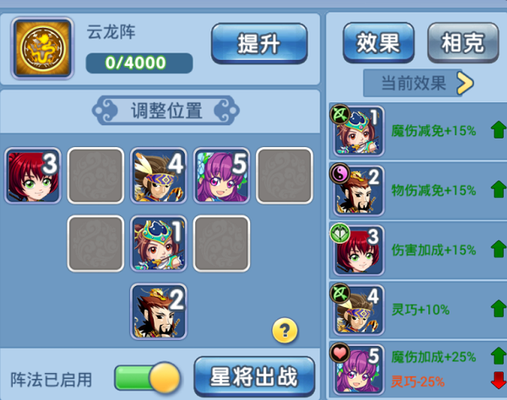This screenshot has width=507, height=400.
Task: Select the archer girl in grid slot 1
Action: [x=158, y=243]
